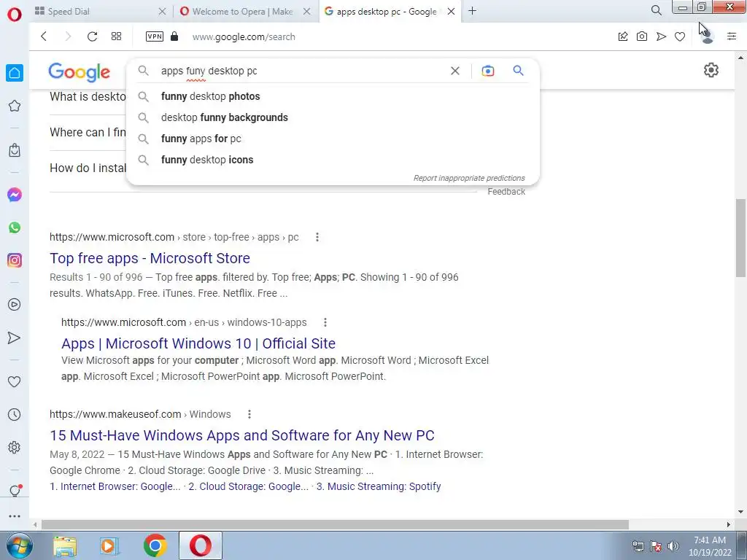Open 3. Music Streaming: Spotify sublink
This screenshot has width=747, height=560.
[x=379, y=486]
